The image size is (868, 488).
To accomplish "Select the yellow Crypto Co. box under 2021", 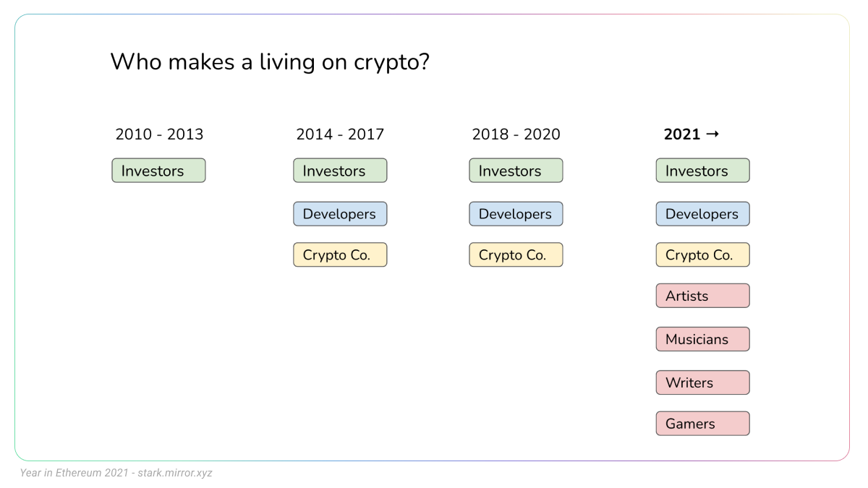I will click(x=702, y=254).
